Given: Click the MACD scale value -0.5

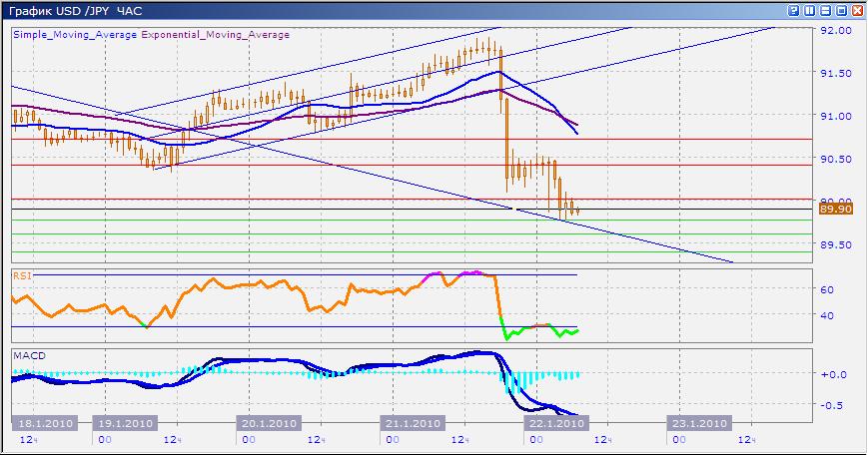Looking at the screenshot, I should pyautogui.click(x=832, y=405).
